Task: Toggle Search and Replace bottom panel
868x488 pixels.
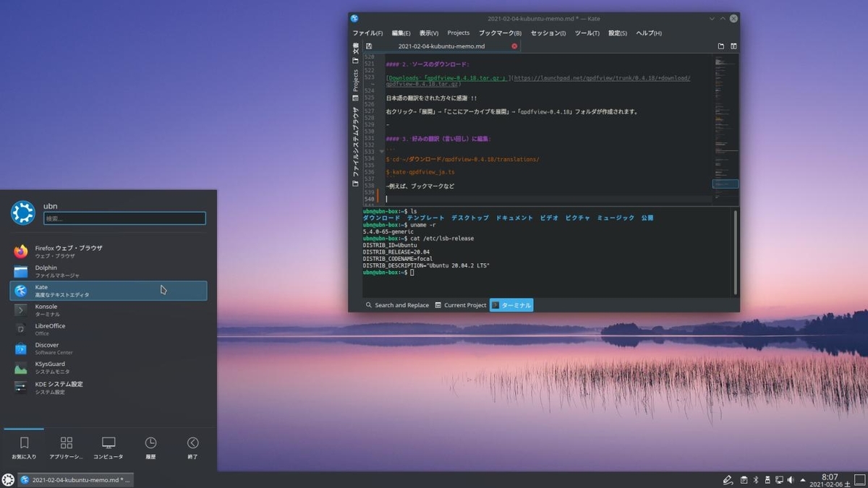Action: click(x=397, y=305)
